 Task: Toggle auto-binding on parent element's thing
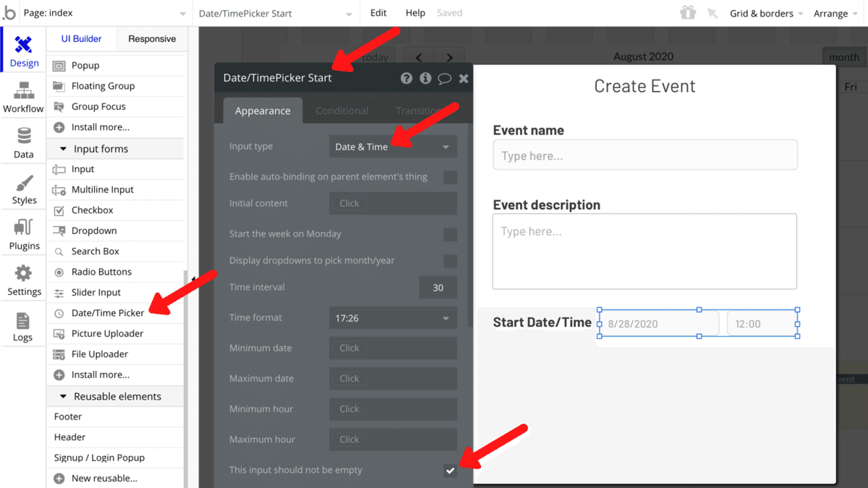(450, 177)
